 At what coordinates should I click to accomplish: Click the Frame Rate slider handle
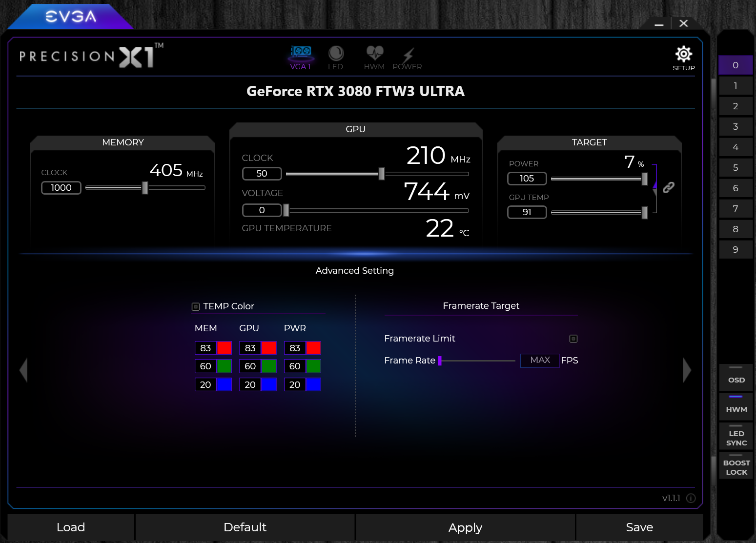(x=440, y=361)
